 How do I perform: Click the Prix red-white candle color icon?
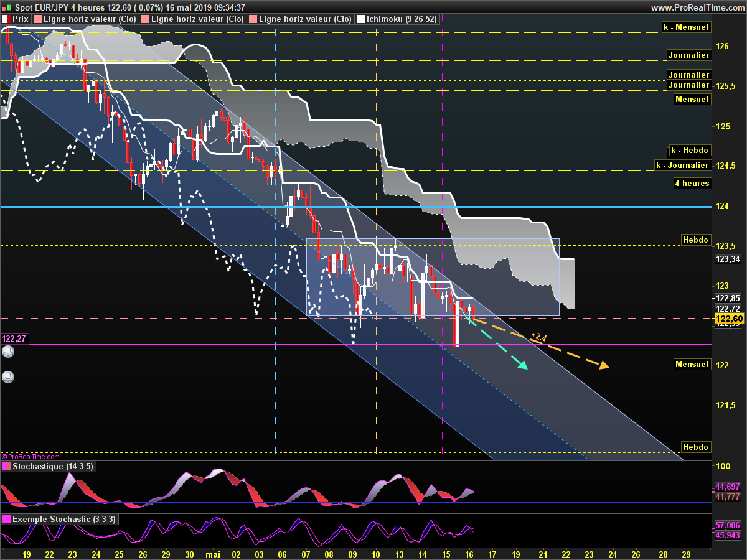tap(6, 19)
